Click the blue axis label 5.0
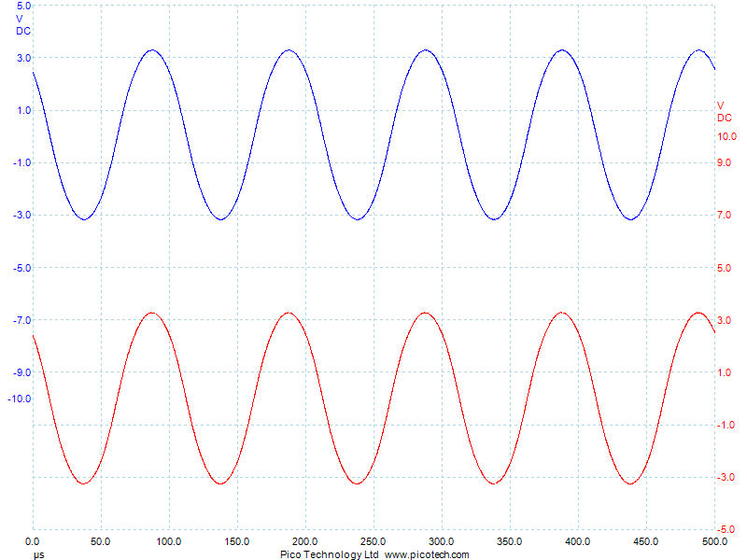 [23, 6]
